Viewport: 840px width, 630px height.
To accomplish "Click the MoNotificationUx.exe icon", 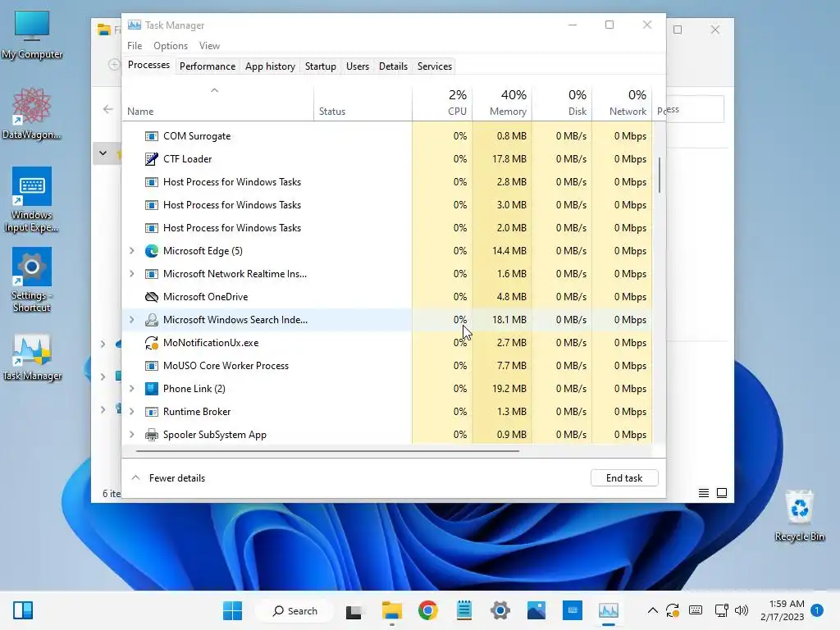I will point(152,343).
